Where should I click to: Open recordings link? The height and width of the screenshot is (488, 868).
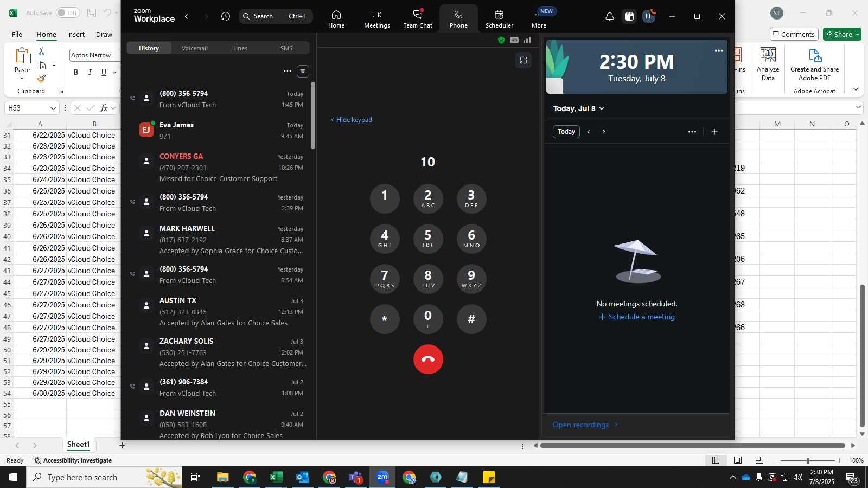pyautogui.click(x=585, y=425)
